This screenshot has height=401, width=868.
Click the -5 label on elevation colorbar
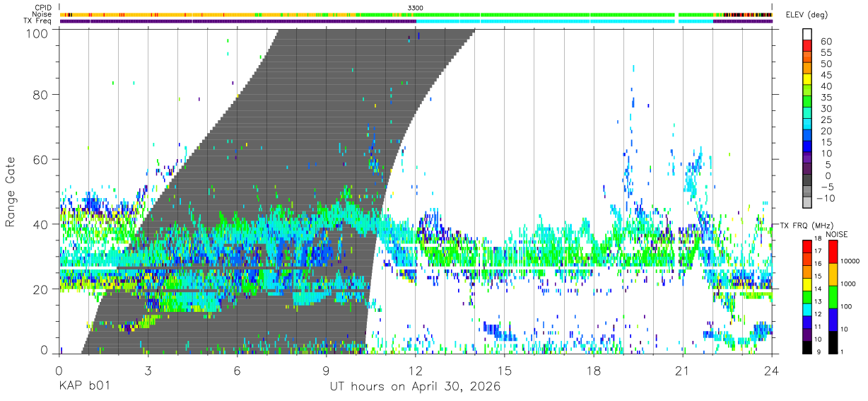[826, 187]
